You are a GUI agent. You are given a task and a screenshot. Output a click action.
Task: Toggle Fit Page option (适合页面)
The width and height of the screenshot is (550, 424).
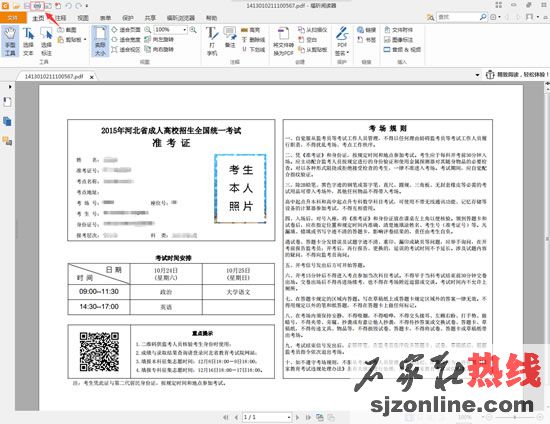pos(126,30)
